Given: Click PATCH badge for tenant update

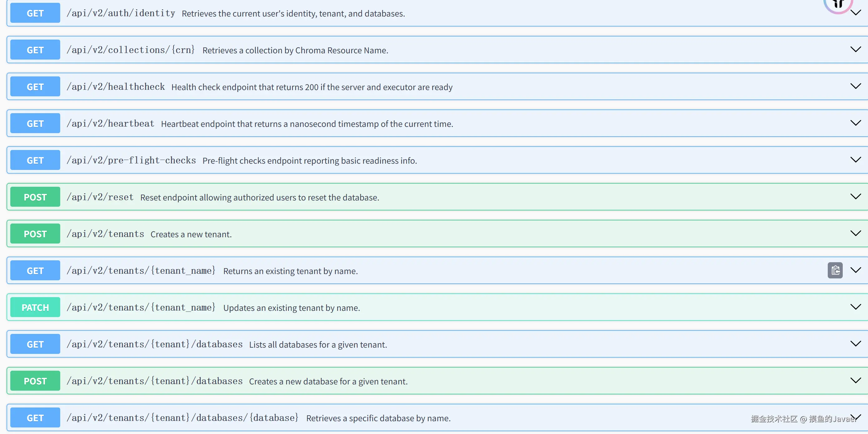Looking at the screenshot, I should (35, 307).
